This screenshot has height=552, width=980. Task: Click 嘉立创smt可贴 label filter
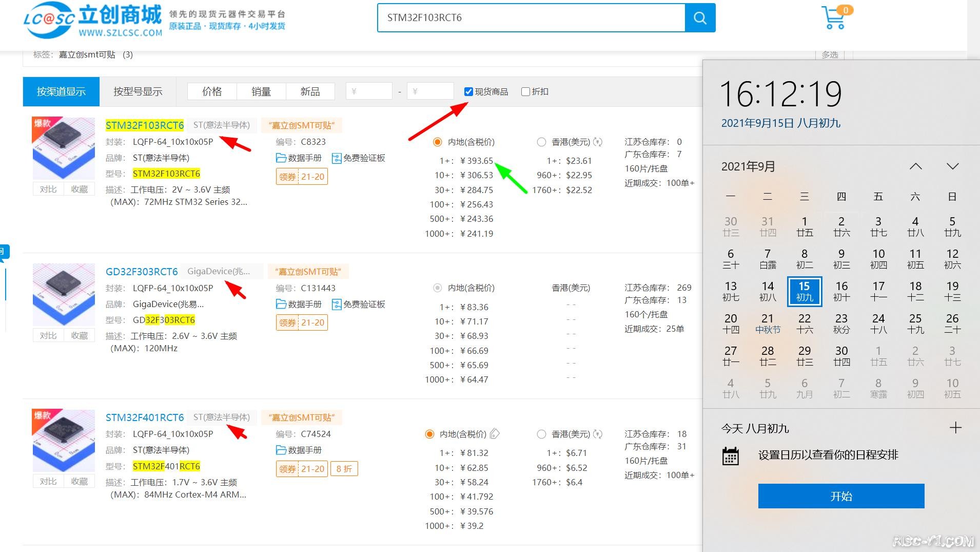point(87,54)
